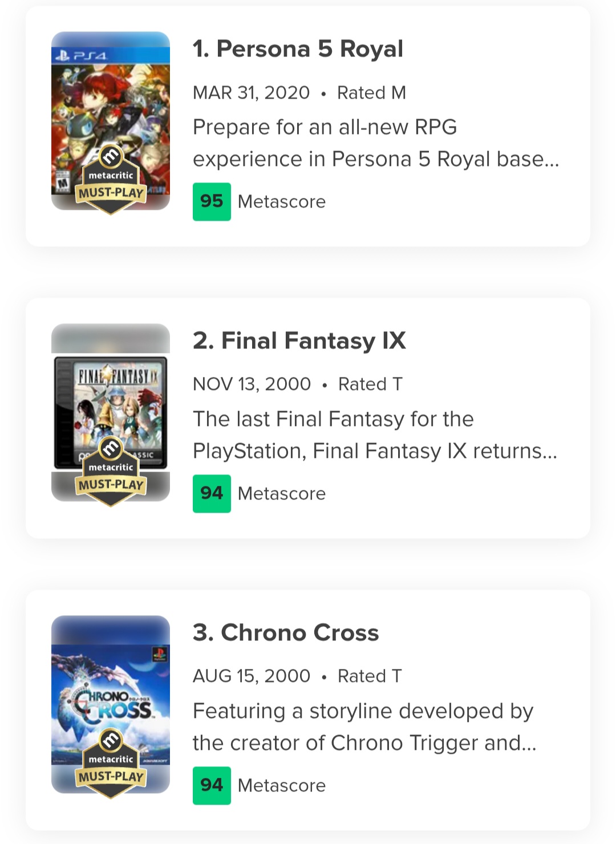Viewport: 616px width, 844px height.
Task: Tap Final Fantasy IX's 94 Metascore box
Action: click(x=212, y=493)
